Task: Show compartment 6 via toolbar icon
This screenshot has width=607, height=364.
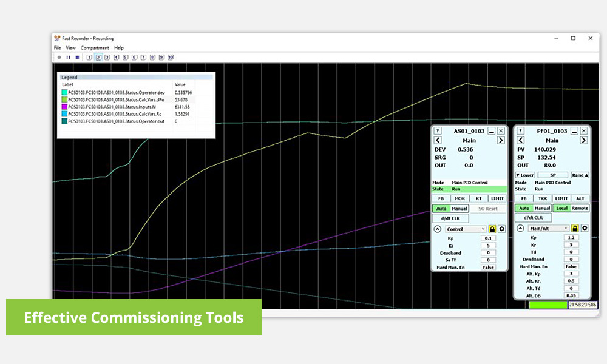Action: (x=134, y=57)
